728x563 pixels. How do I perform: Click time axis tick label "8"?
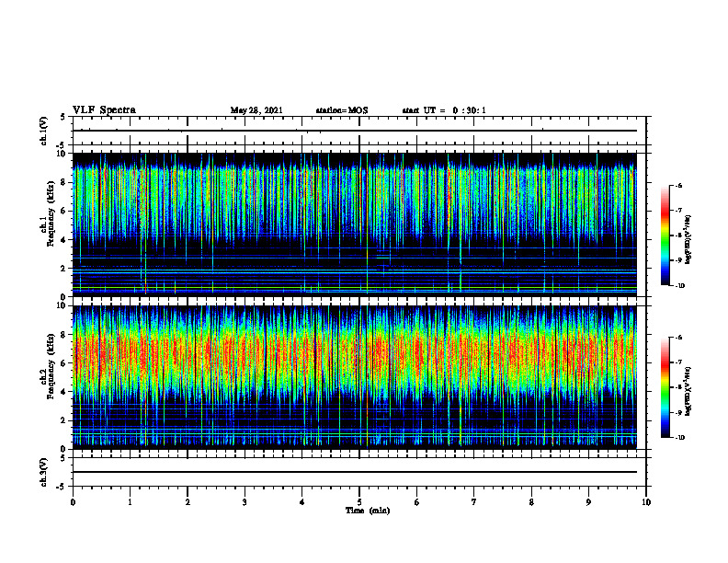click(531, 502)
